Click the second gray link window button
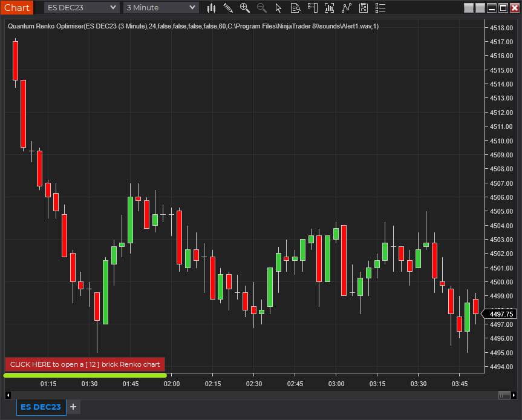Viewport: 522px width, 420px height. 480,8
